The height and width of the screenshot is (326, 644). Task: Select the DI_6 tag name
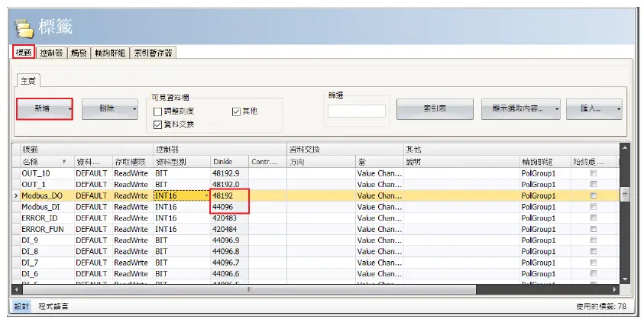pyautogui.click(x=30, y=273)
